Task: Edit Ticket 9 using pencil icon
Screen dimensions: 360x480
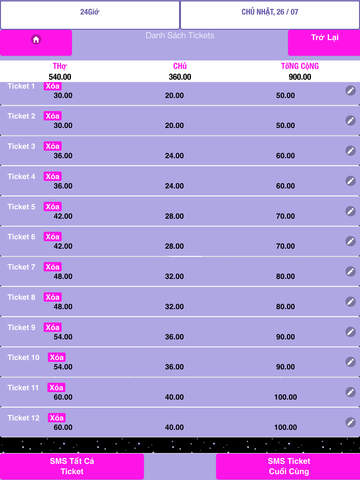Action: coord(350,332)
